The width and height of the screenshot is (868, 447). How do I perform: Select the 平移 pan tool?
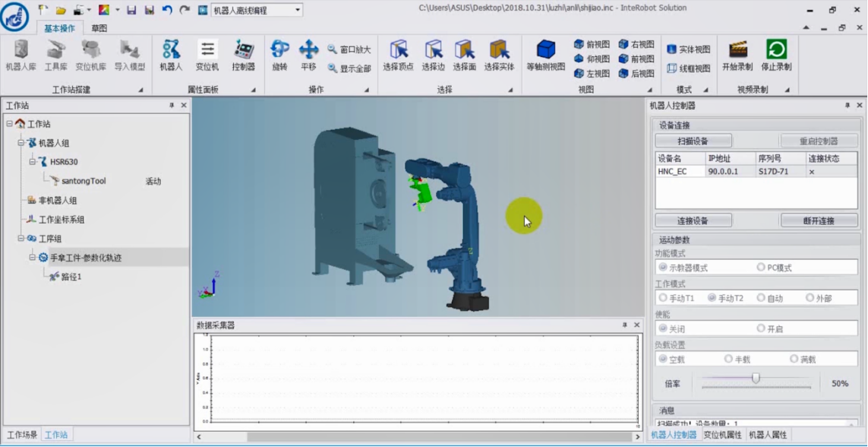click(309, 55)
